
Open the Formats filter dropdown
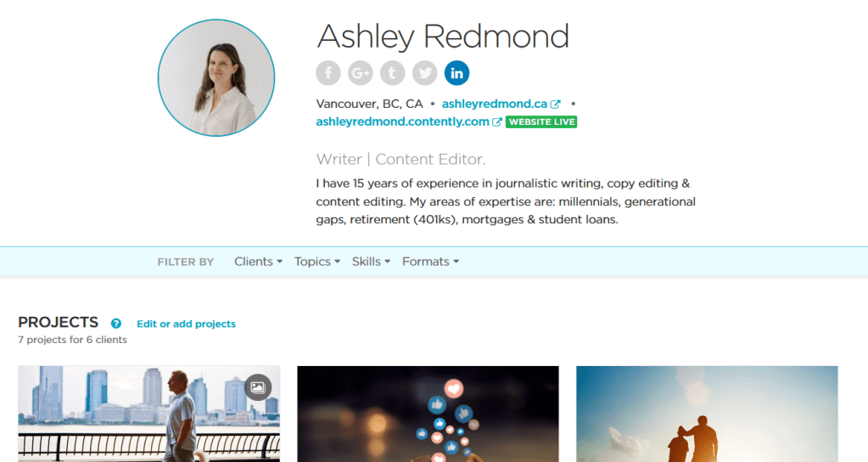pyautogui.click(x=431, y=262)
